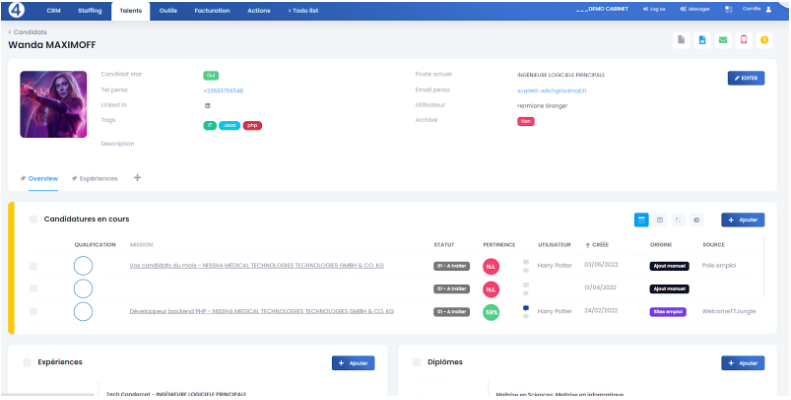Click the grid layout view icon

(678, 220)
